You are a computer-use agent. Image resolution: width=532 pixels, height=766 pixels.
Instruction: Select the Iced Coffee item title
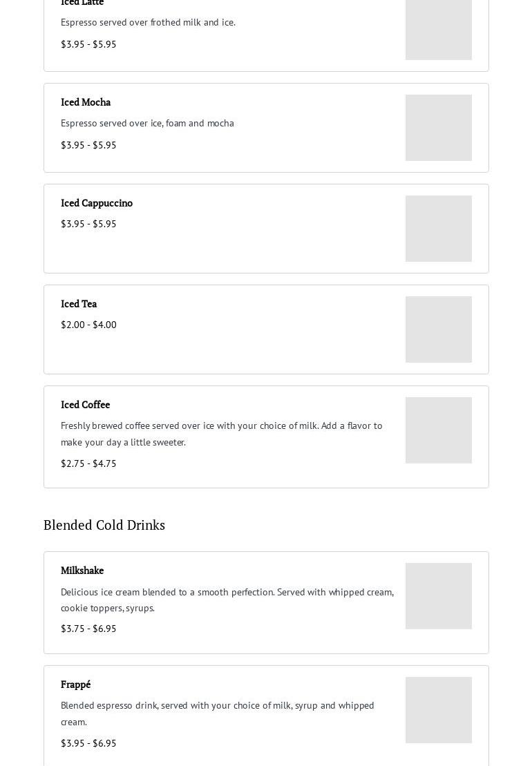(x=85, y=405)
